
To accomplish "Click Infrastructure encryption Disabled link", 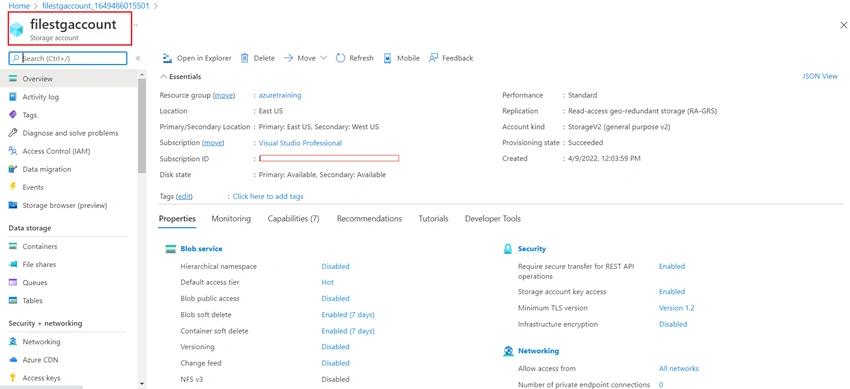I will pos(673,325).
